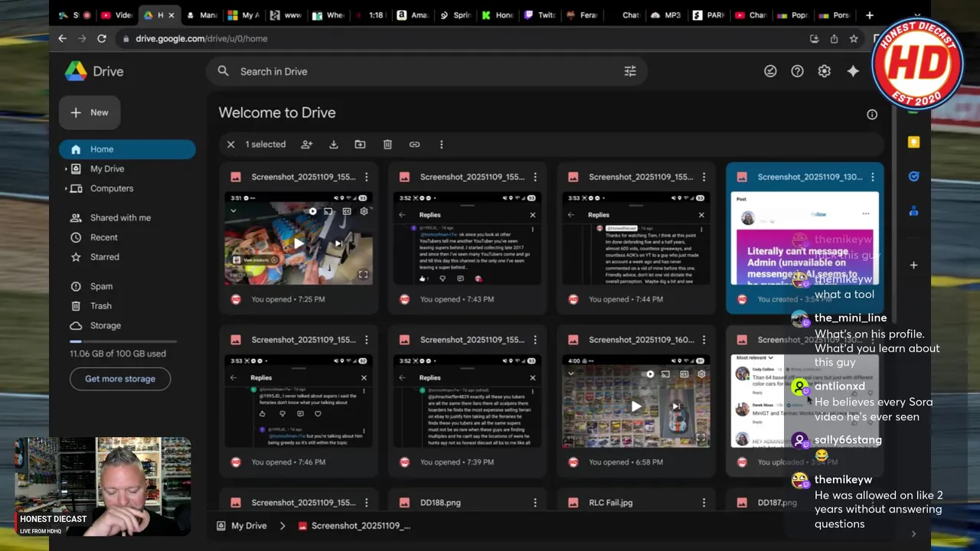Image resolution: width=980 pixels, height=551 pixels.
Task: Move the selected file to a folder
Action: (360, 144)
